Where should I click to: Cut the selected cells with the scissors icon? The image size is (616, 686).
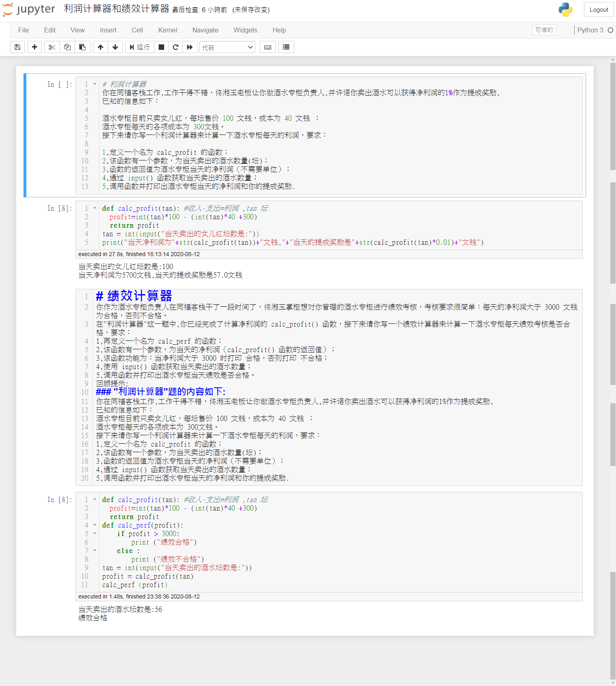tap(52, 47)
